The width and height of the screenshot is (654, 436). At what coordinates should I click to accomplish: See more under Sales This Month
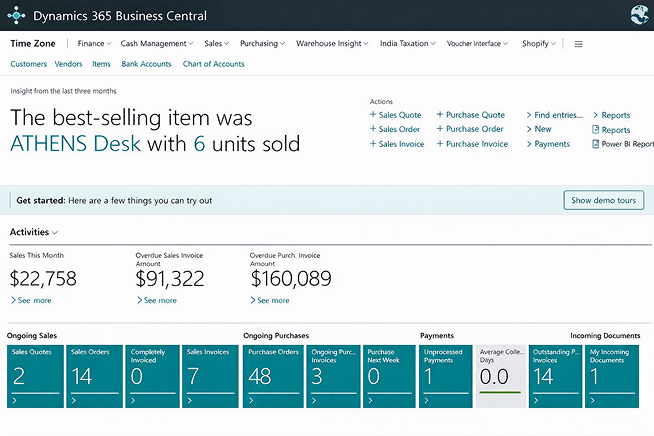(x=31, y=300)
